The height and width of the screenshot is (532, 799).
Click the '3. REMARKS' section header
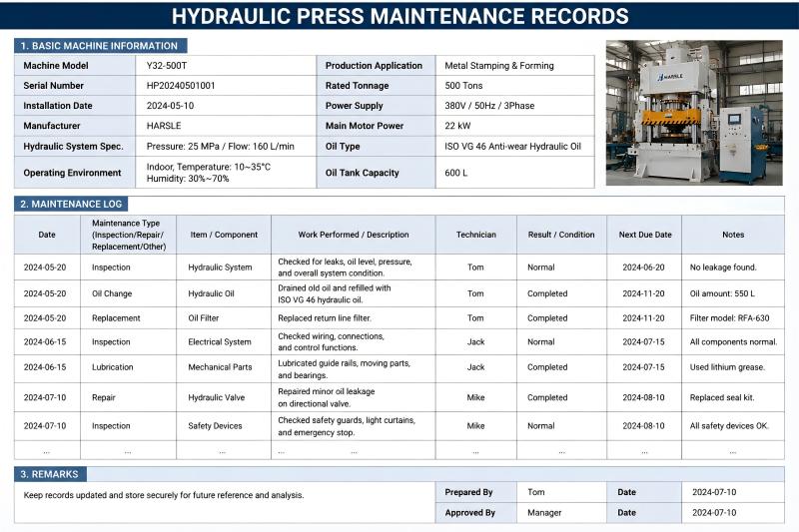50,474
